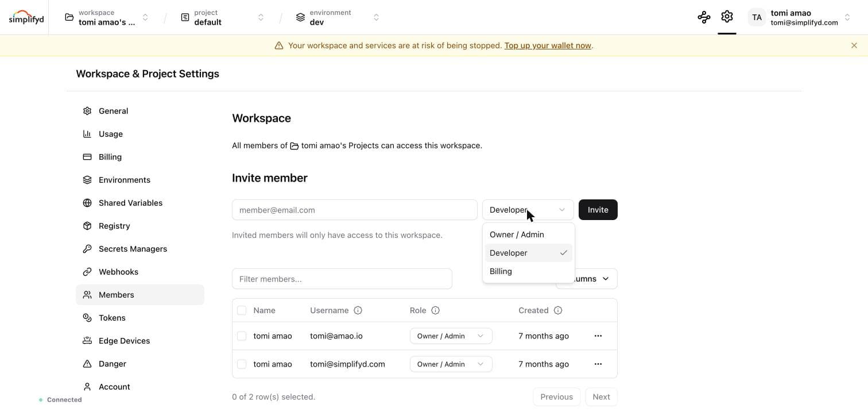Open Registry settings
The width and height of the screenshot is (868, 416).
point(140,226)
